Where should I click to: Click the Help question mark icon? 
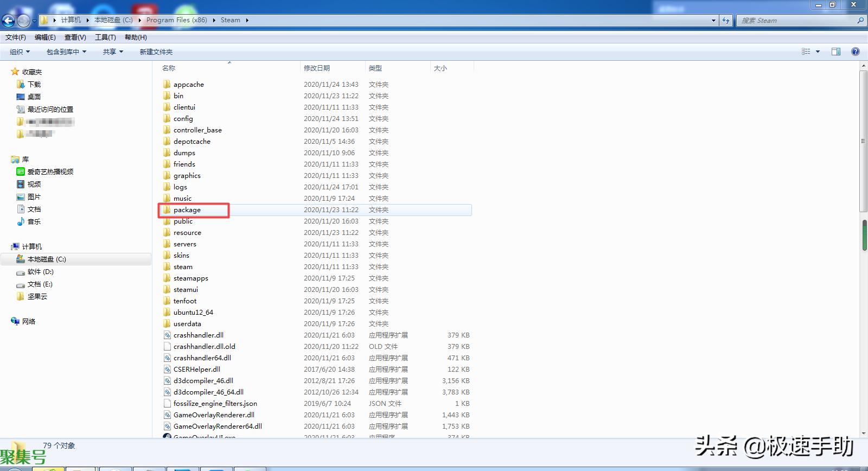(x=856, y=52)
